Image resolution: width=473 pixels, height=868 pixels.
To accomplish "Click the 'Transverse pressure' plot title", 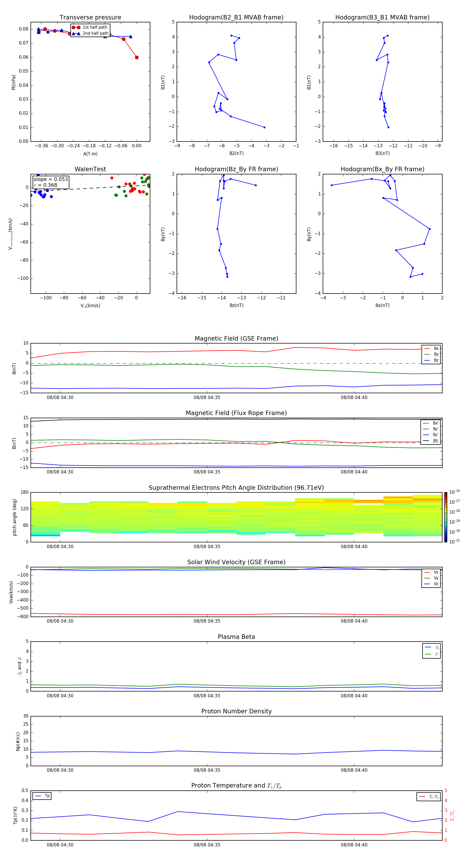I will 90,18.
